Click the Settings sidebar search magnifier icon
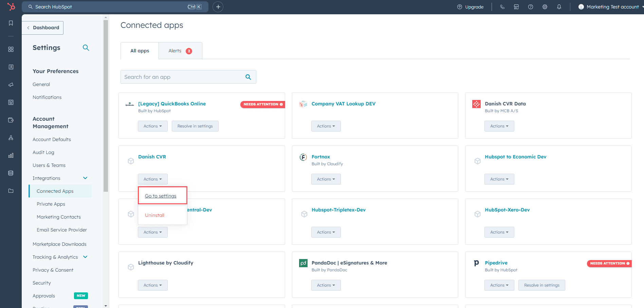The height and width of the screenshot is (308, 644). pyautogui.click(x=86, y=48)
